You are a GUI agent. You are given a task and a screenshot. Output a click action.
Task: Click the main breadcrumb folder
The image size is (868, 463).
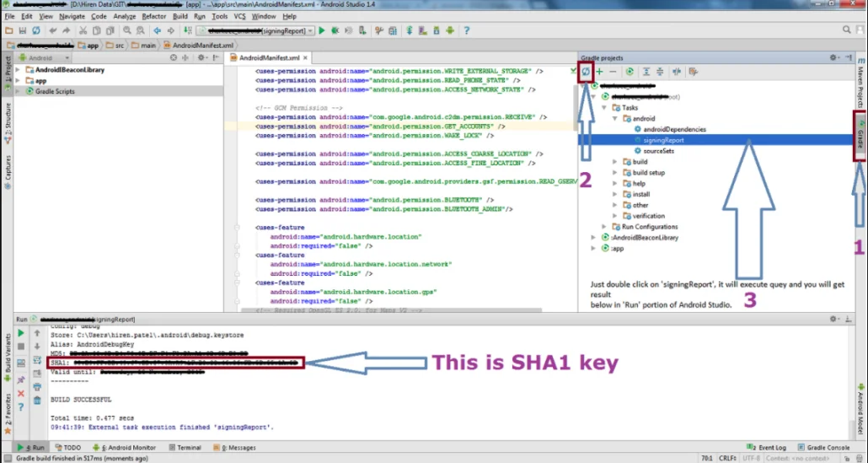click(x=142, y=46)
